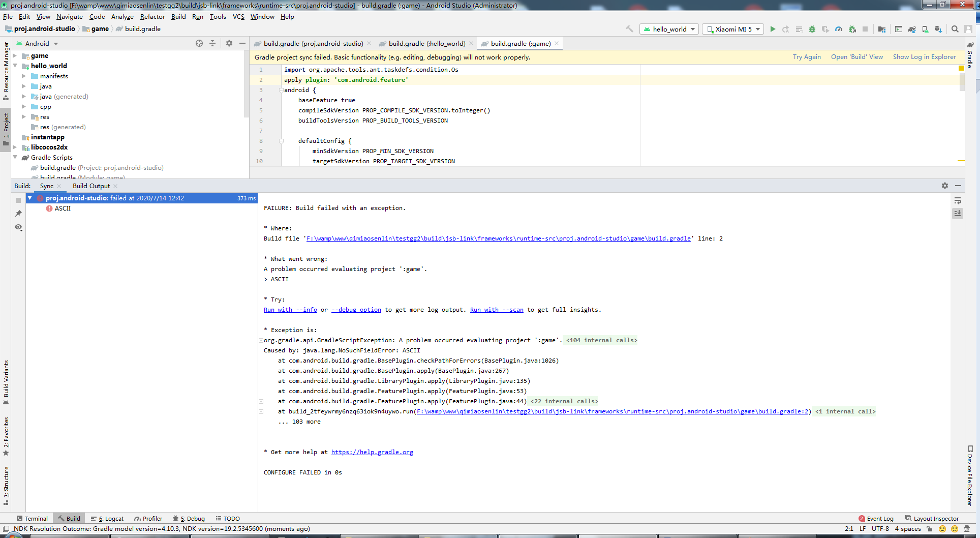Viewport: 980px width, 538px height.
Task: Collapse the Gradle Scripts node
Action: (x=15, y=157)
